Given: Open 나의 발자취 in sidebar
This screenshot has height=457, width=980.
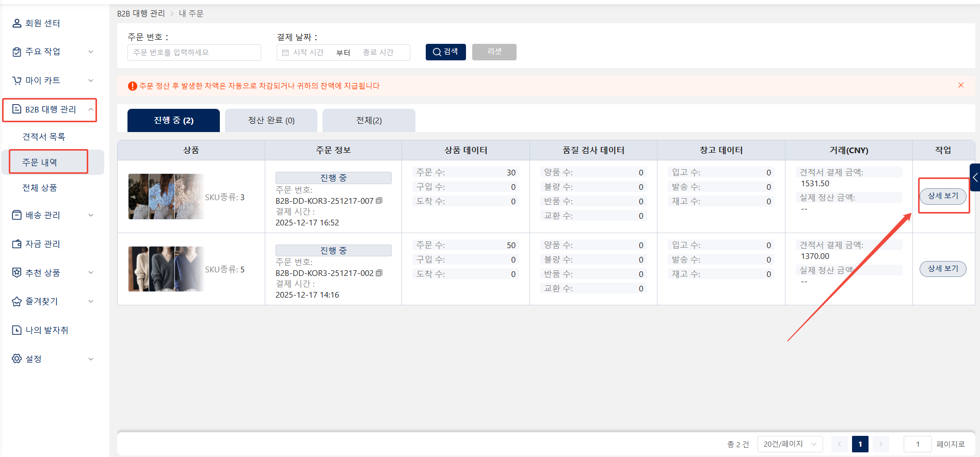Looking at the screenshot, I should [x=47, y=330].
